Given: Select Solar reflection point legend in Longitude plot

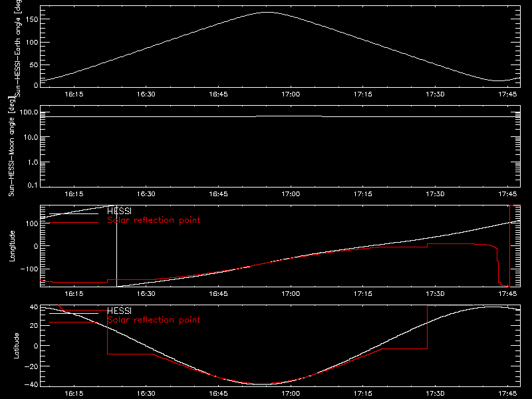Looking at the screenshot, I should (154, 220).
